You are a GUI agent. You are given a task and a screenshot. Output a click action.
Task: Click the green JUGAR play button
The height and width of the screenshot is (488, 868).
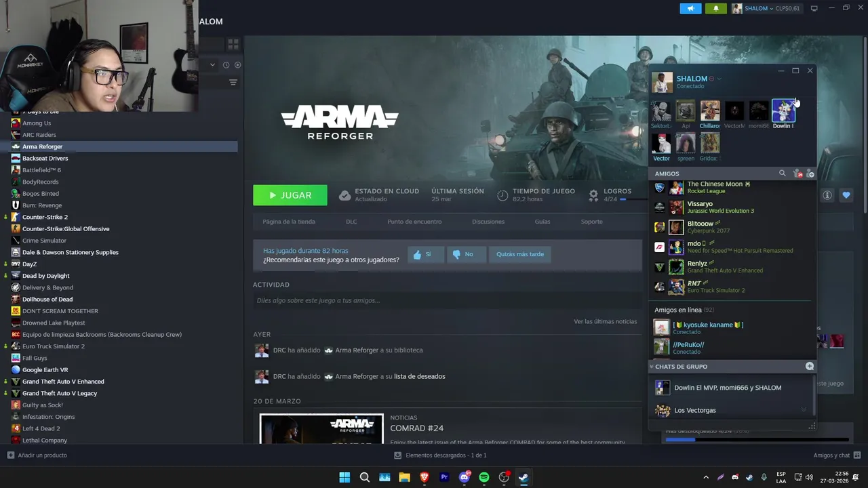[x=290, y=195]
